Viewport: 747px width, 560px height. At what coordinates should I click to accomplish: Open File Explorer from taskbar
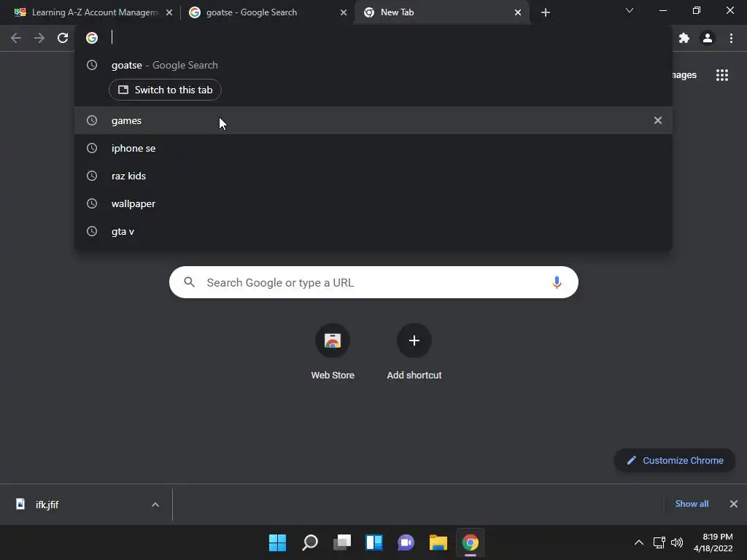pos(438,542)
